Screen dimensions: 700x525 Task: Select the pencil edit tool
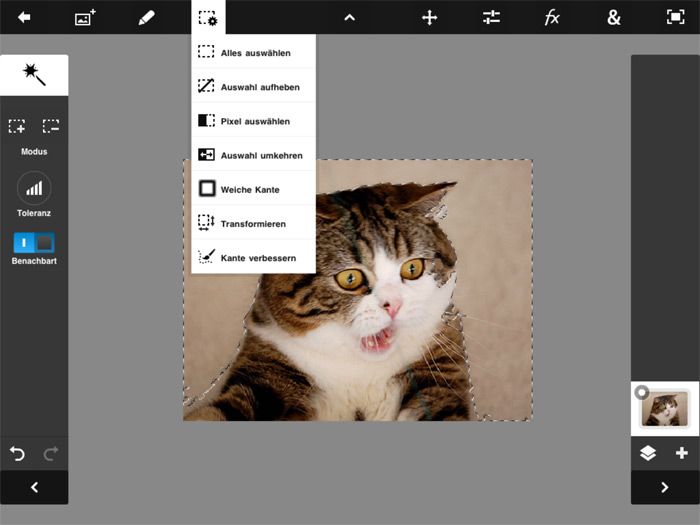tap(147, 17)
